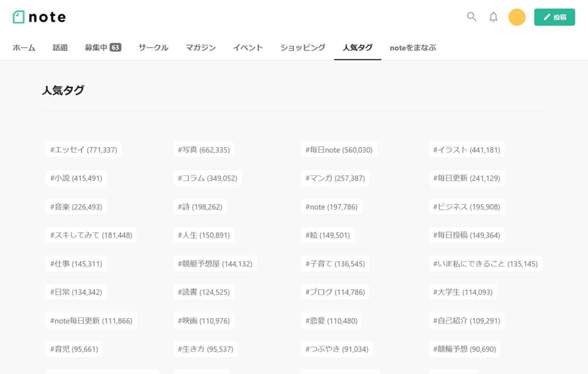The width and height of the screenshot is (588, 374).
Task: Open the #エッセイ tag
Action: pos(84,150)
